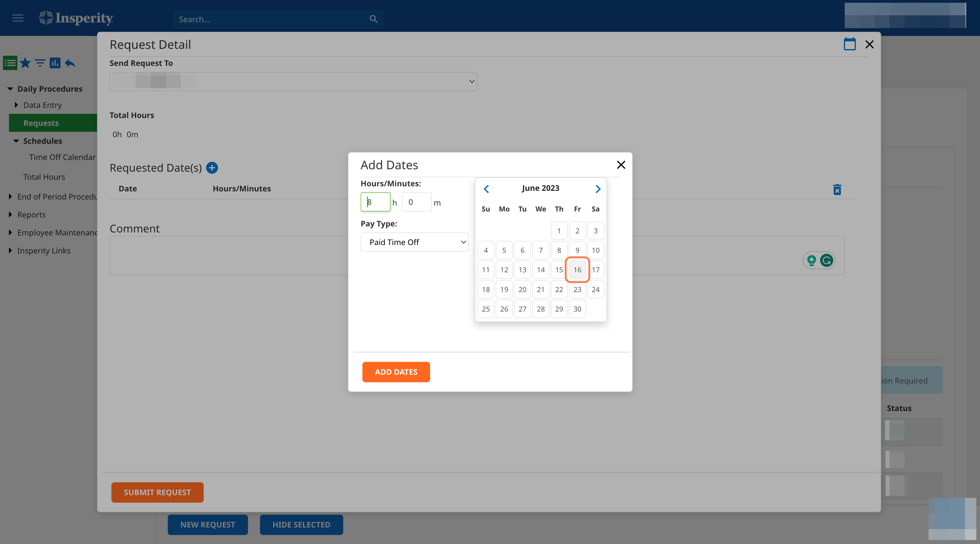Click the NEW REQUEST button
The height and width of the screenshot is (544, 980).
coord(208,525)
